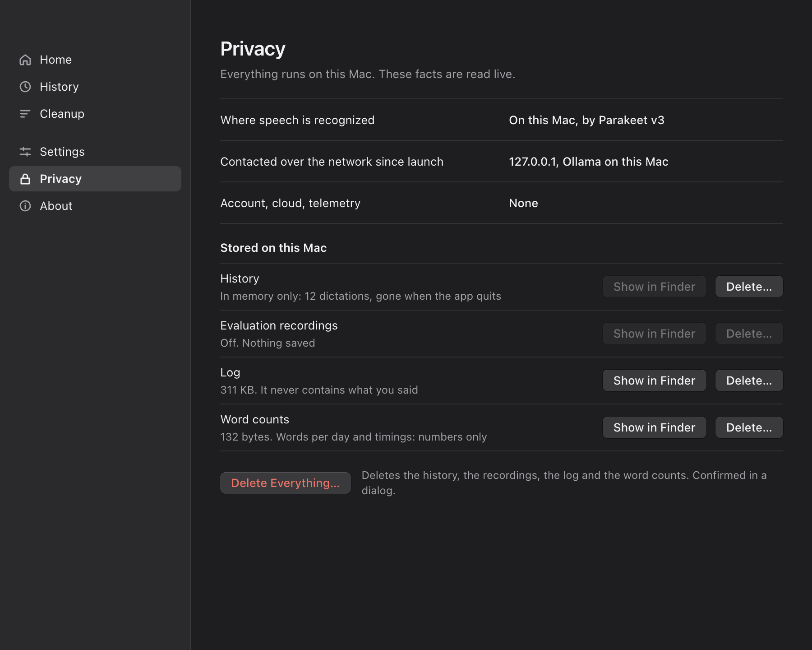Click the 'Log' row title
This screenshot has height=650, width=812.
click(230, 372)
